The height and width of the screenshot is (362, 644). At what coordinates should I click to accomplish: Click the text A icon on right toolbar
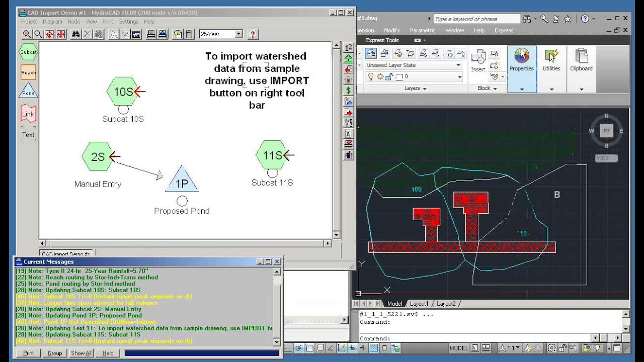coord(348,134)
